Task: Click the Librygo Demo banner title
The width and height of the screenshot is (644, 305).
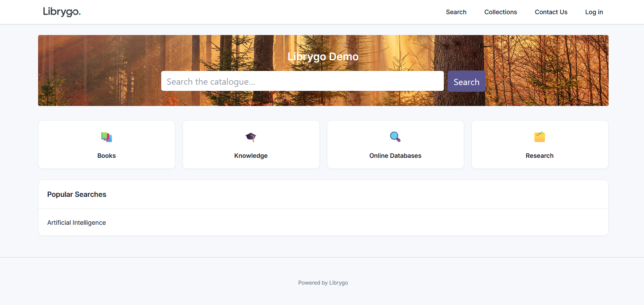Action: point(323,57)
